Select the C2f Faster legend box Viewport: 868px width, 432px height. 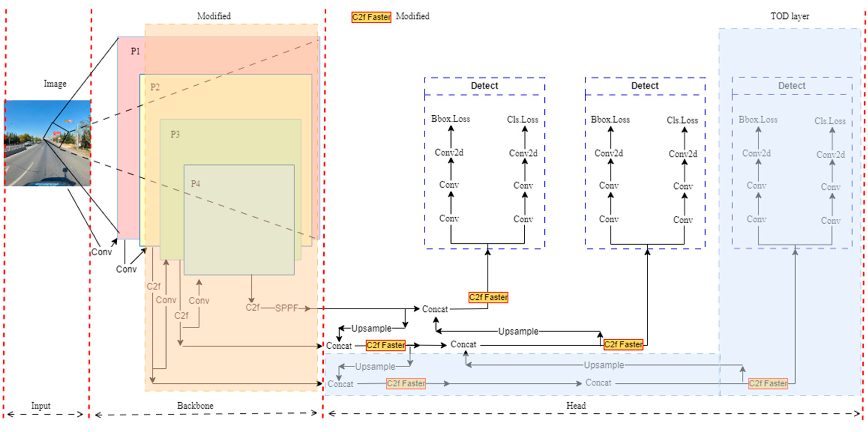(x=371, y=17)
